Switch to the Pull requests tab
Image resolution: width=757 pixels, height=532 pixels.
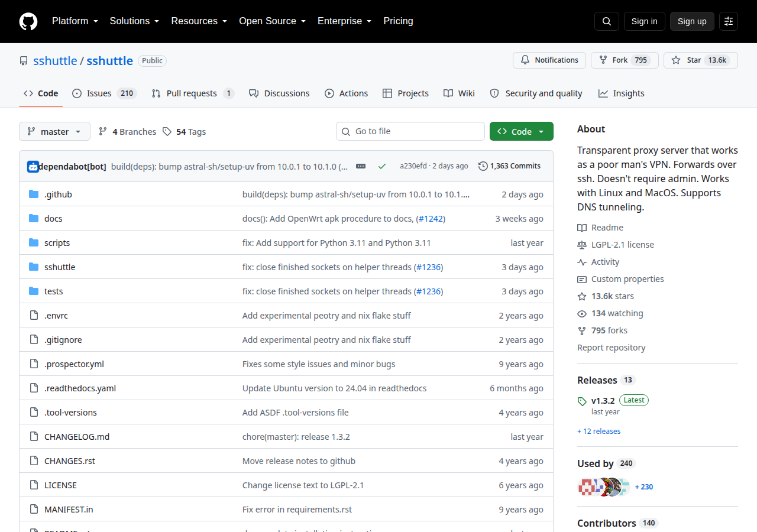pos(193,93)
